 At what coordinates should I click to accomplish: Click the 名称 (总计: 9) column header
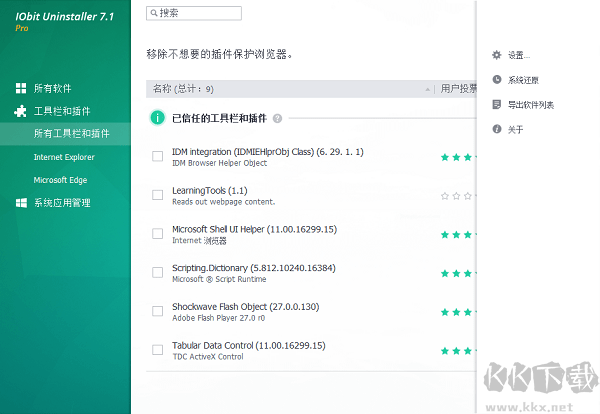click(x=183, y=89)
